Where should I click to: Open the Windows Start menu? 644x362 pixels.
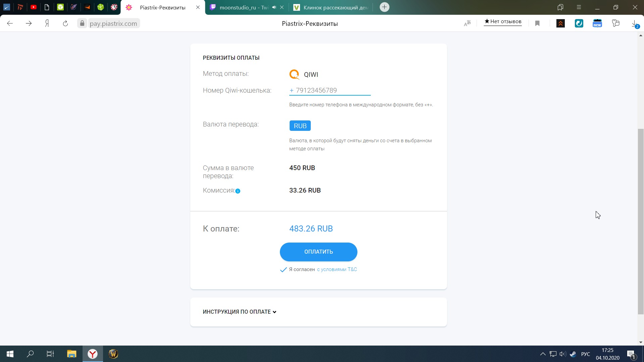click(x=10, y=354)
